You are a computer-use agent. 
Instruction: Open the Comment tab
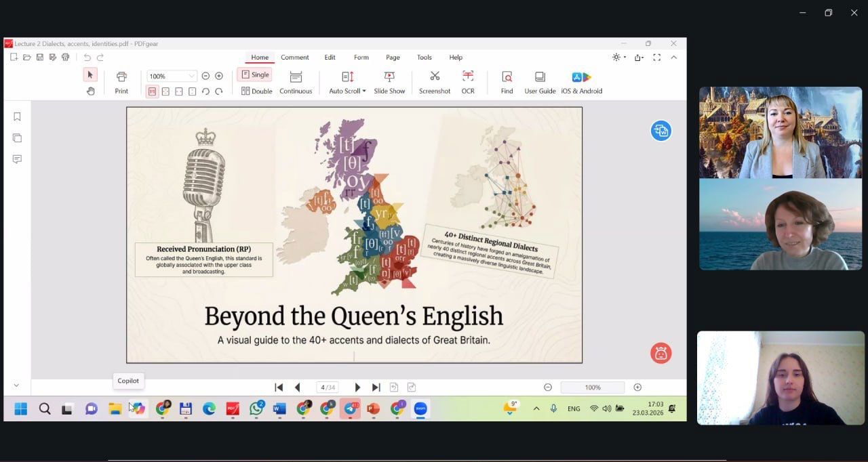pyautogui.click(x=294, y=58)
